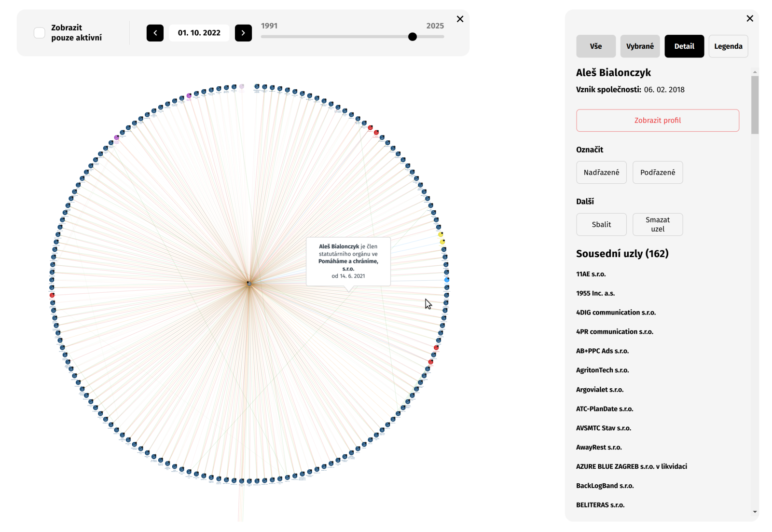Delete node with 'Smazat uzel' button
Image resolution: width=772 pixels, height=532 pixels.
[658, 224]
